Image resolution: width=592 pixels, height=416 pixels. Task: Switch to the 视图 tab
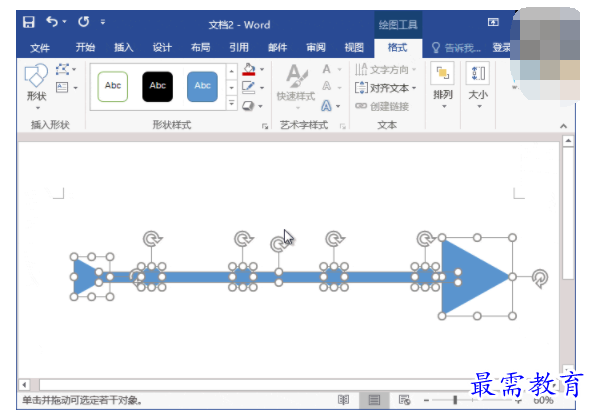pos(354,48)
